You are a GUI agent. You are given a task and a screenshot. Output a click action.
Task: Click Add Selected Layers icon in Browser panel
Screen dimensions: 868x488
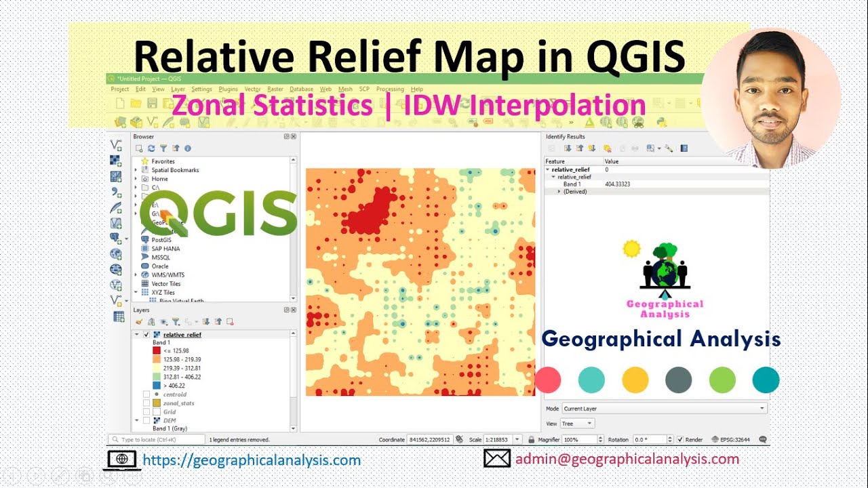click(139, 148)
